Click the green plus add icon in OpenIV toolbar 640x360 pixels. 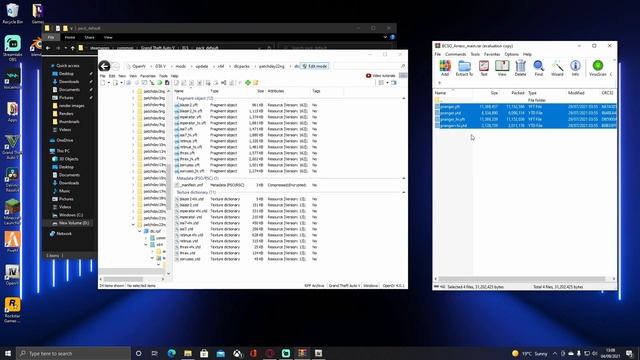248,83
